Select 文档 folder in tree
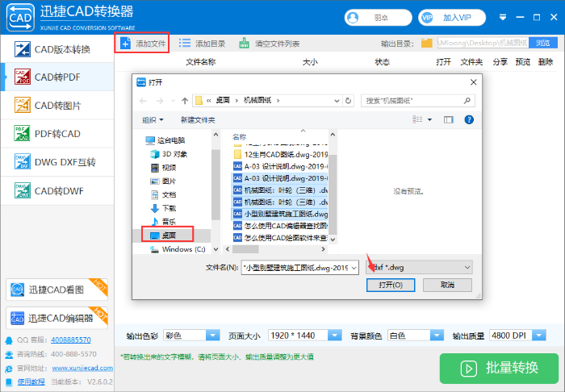Viewport: 565px width, 392px height. [x=163, y=194]
